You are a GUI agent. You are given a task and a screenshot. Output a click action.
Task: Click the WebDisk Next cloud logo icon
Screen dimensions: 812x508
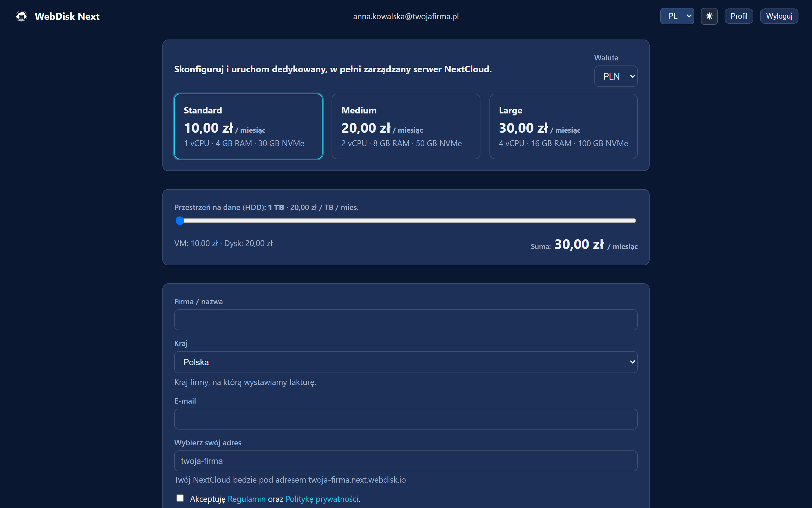point(21,16)
